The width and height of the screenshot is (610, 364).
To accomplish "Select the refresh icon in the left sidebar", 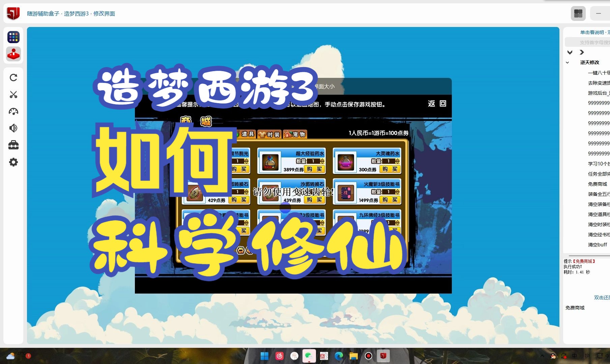I will 13,78.
